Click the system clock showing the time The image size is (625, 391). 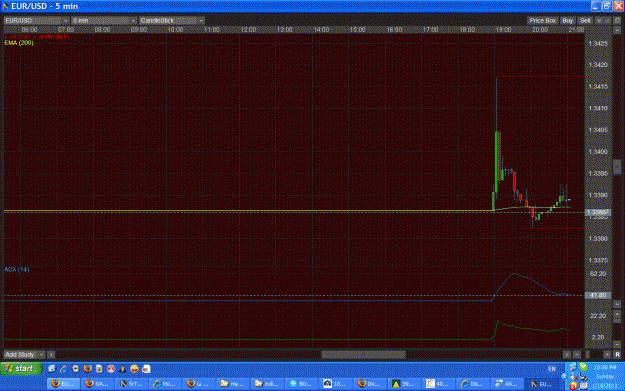coord(605,367)
